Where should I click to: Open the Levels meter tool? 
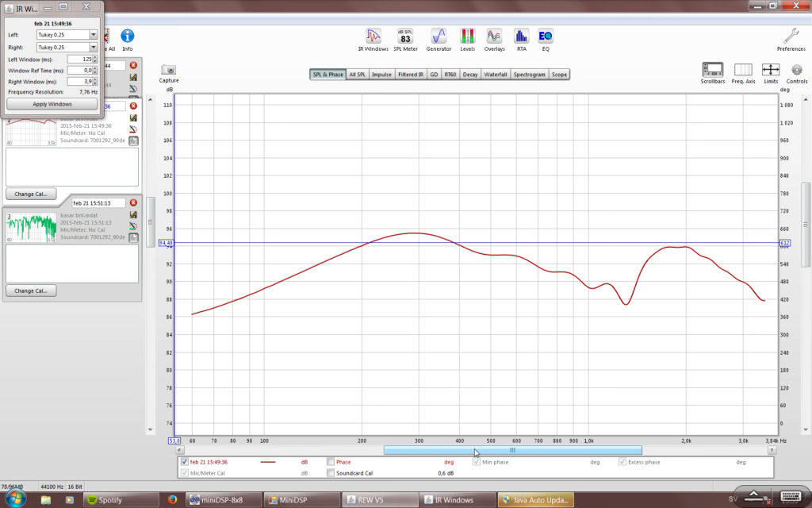[467, 37]
